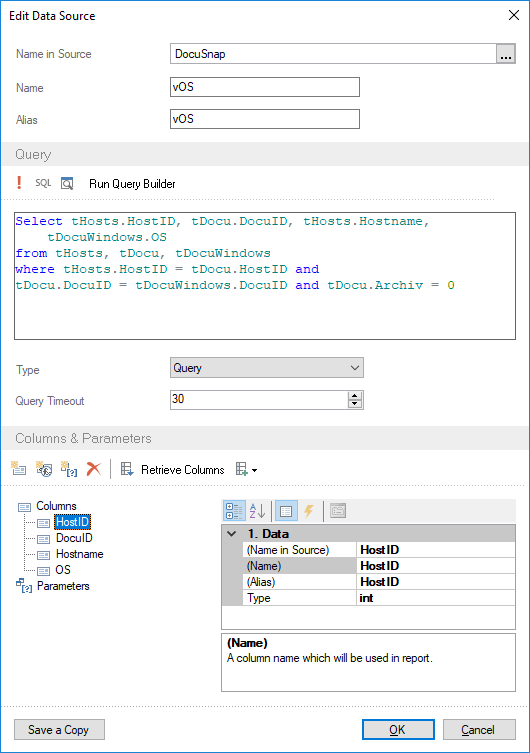Select the Type property row in grid
This screenshot has height=753, width=530.
click(300, 598)
